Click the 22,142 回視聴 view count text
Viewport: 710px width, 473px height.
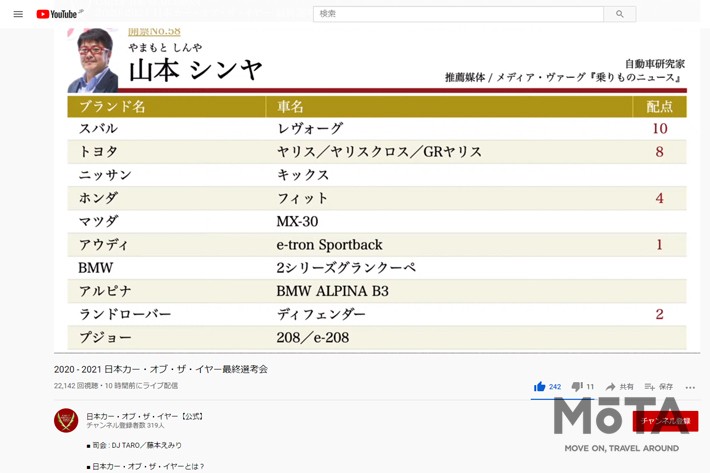[x=76, y=386]
